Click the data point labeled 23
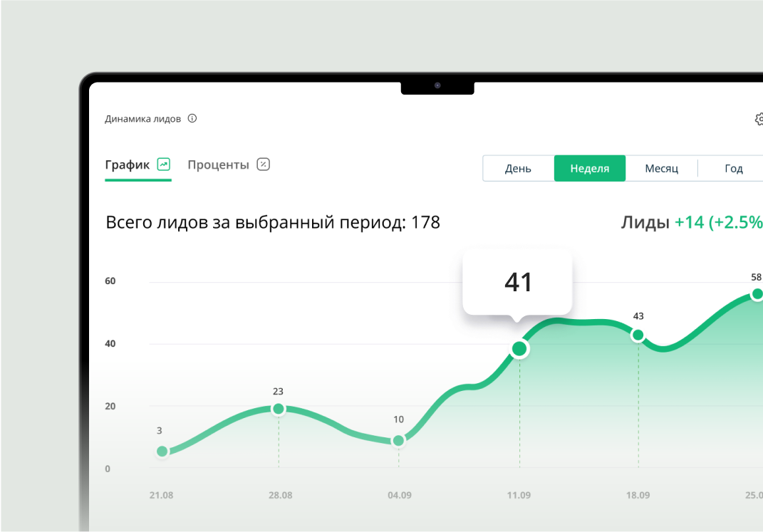 279,409
